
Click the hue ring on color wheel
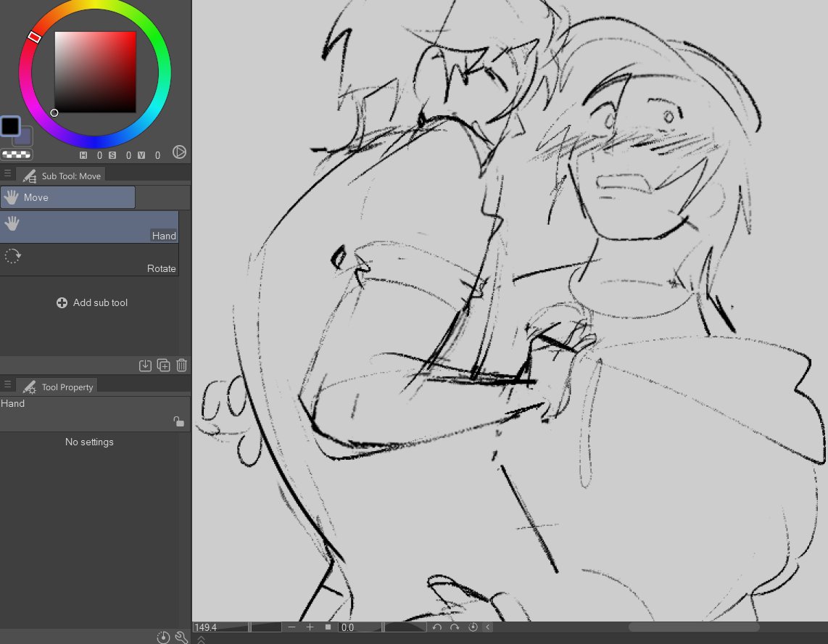95,141
